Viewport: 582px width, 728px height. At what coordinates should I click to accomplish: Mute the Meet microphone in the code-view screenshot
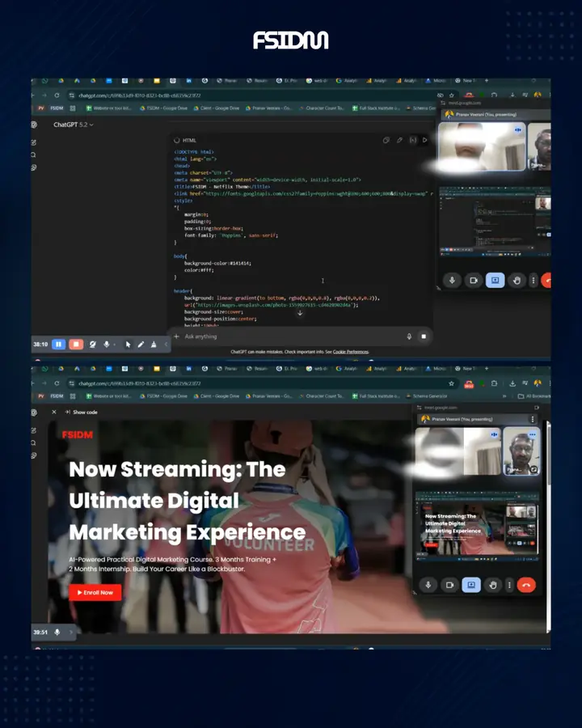tap(452, 281)
